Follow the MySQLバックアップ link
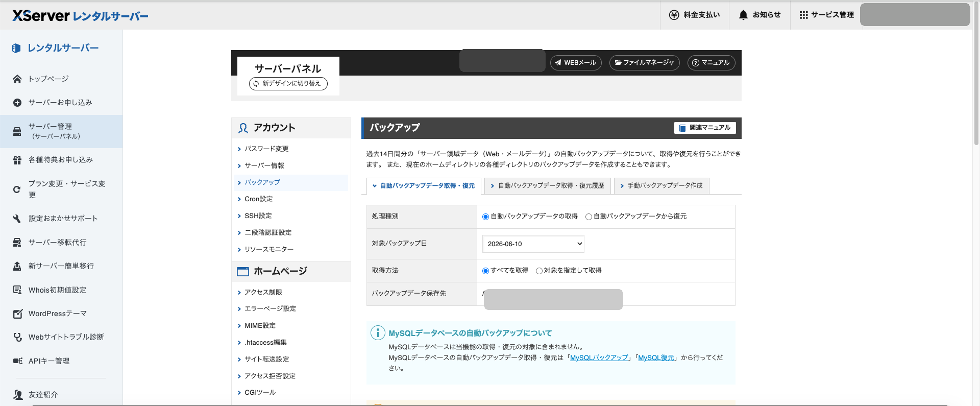Image resolution: width=980 pixels, height=406 pixels. (599, 357)
